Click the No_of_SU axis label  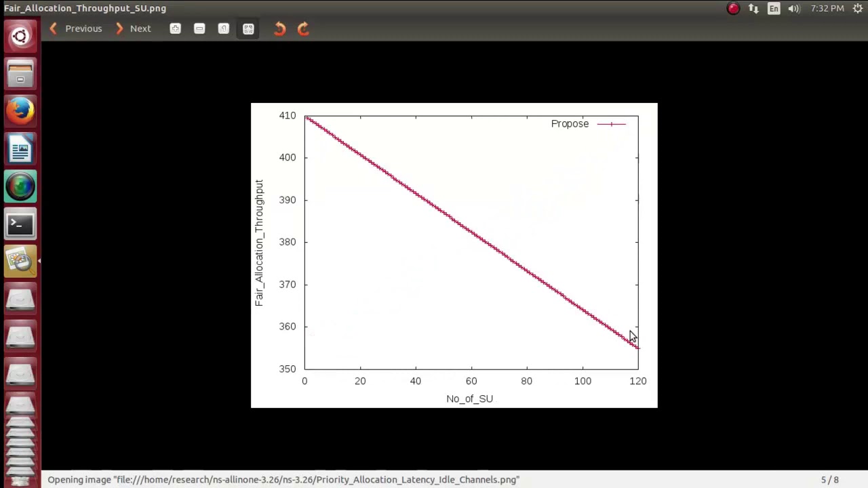[469, 399]
